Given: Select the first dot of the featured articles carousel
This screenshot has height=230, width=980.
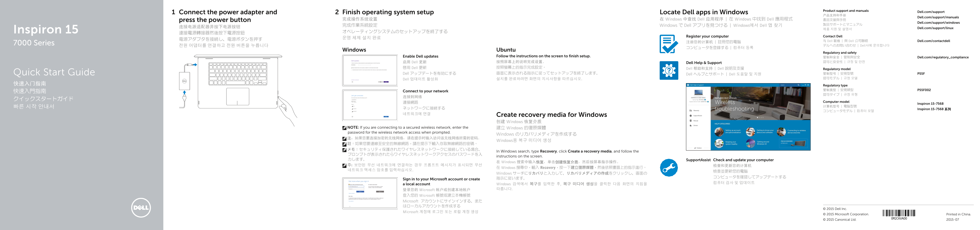Looking at the screenshot, I should 757,117.
